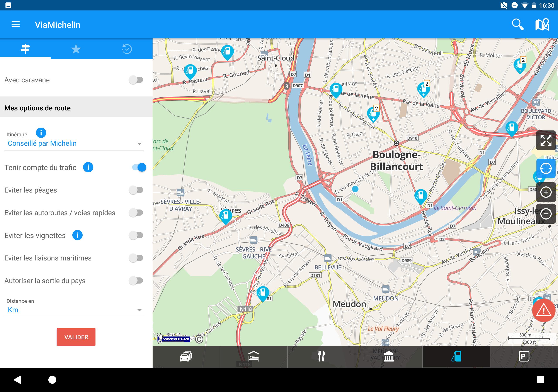Image resolution: width=558 pixels, height=392 pixels.
Task: Tap the Android back button
Action: [17, 380]
